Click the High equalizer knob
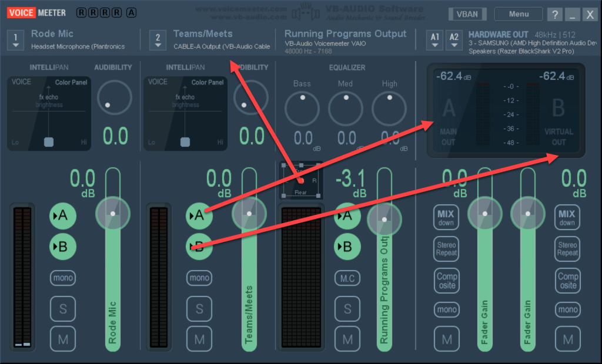This screenshot has height=364, width=602. pos(389,109)
